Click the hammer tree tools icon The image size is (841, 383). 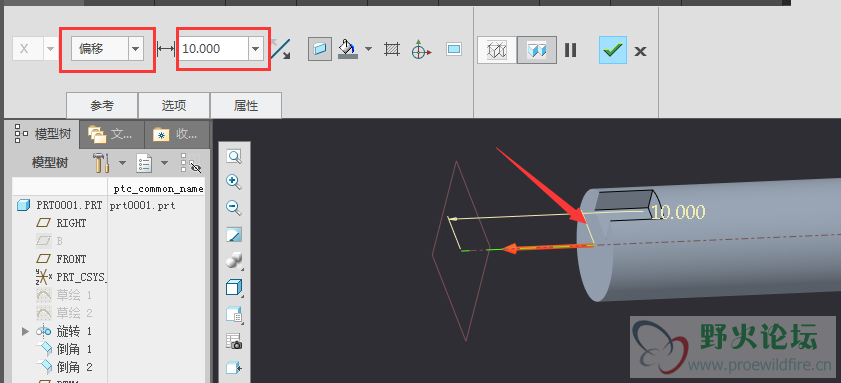pyautogui.click(x=101, y=163)
